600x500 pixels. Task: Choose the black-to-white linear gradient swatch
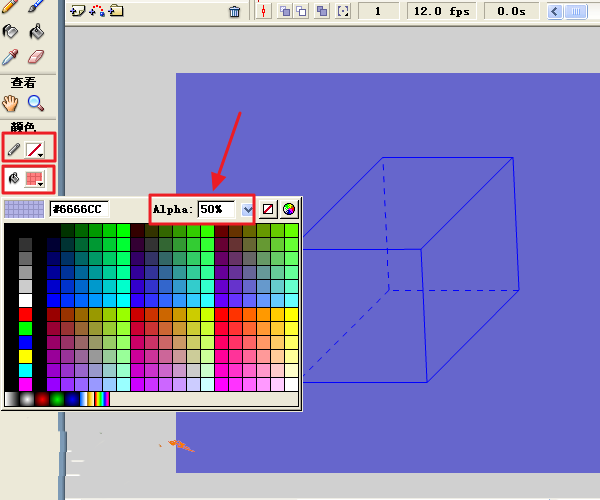pyautogui.click(x=12, y=399)
